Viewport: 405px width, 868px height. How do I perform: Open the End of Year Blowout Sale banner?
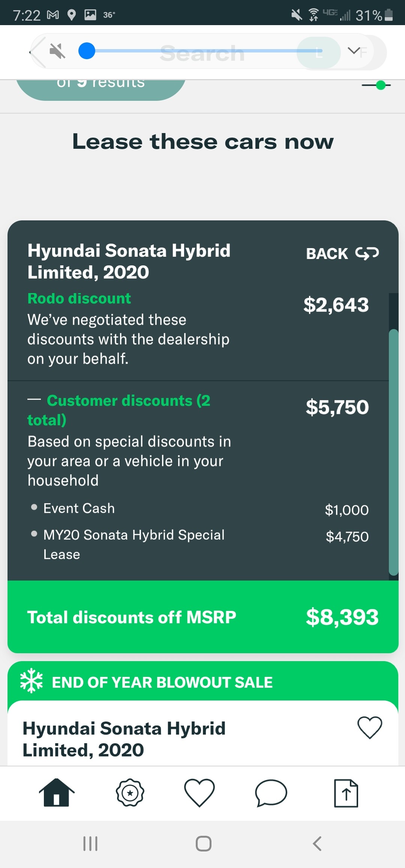[x=162, y=682]
